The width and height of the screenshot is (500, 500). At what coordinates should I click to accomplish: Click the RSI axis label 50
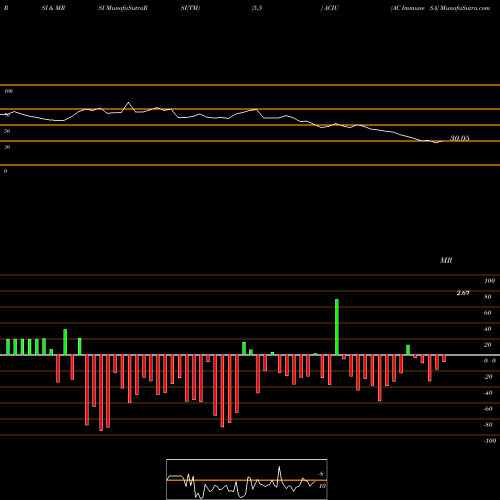point(7,131)
